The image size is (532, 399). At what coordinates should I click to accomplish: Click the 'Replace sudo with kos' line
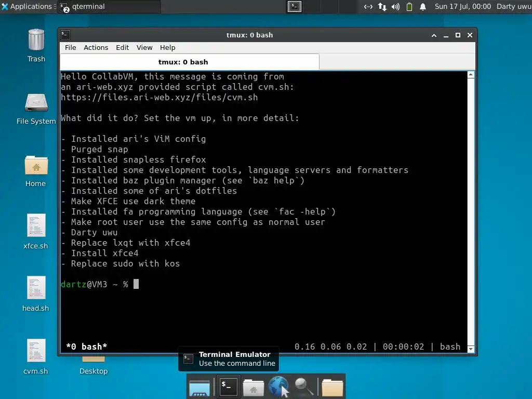point(121,263)
